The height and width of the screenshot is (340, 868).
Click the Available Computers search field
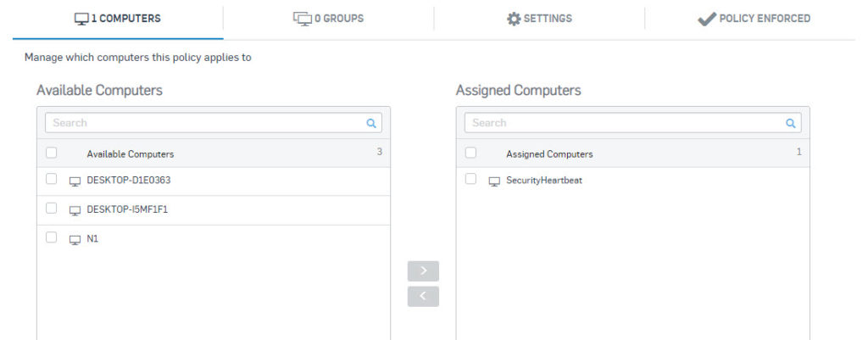click(x=213, y=123)
